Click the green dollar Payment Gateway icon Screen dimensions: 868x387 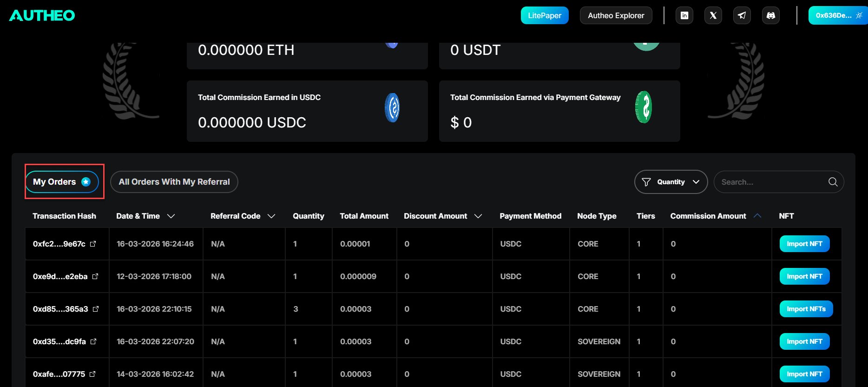pos(644,107)
